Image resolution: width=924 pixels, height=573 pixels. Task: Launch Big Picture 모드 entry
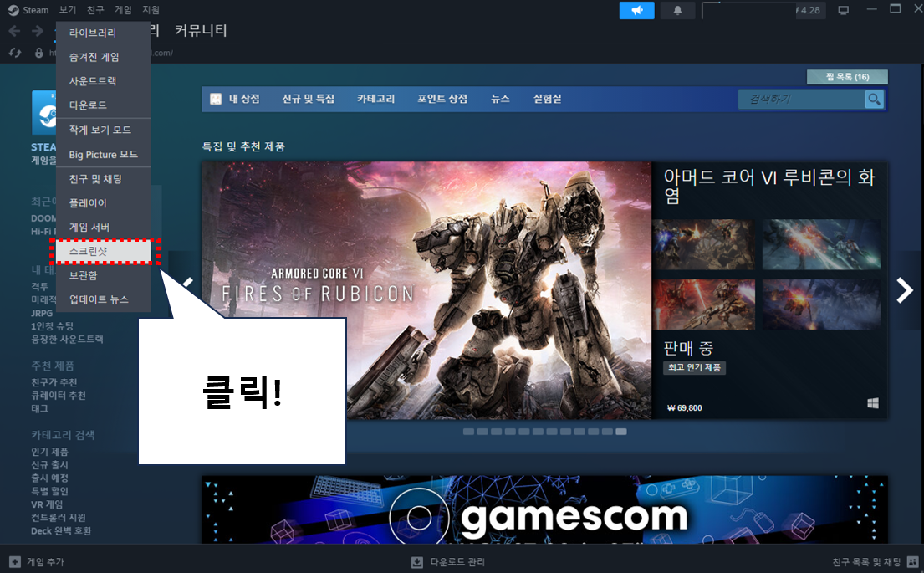104,155
